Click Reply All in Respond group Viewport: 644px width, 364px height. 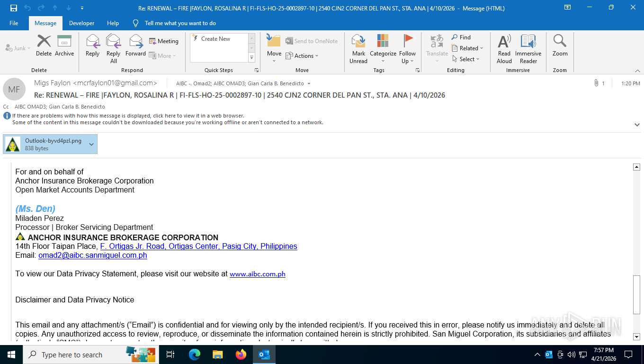click(x=114, y=49)
